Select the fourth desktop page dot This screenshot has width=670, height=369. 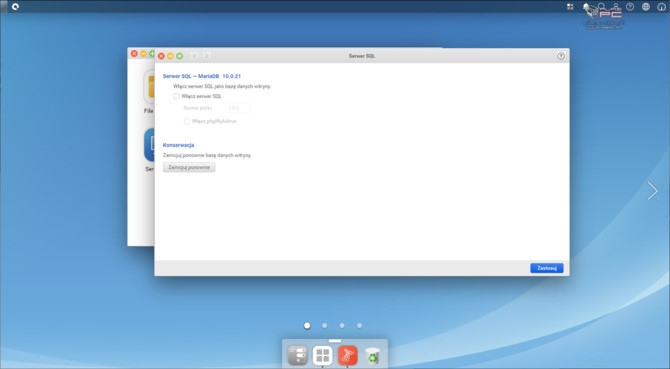pyautogui.click(x=359, y=325)
